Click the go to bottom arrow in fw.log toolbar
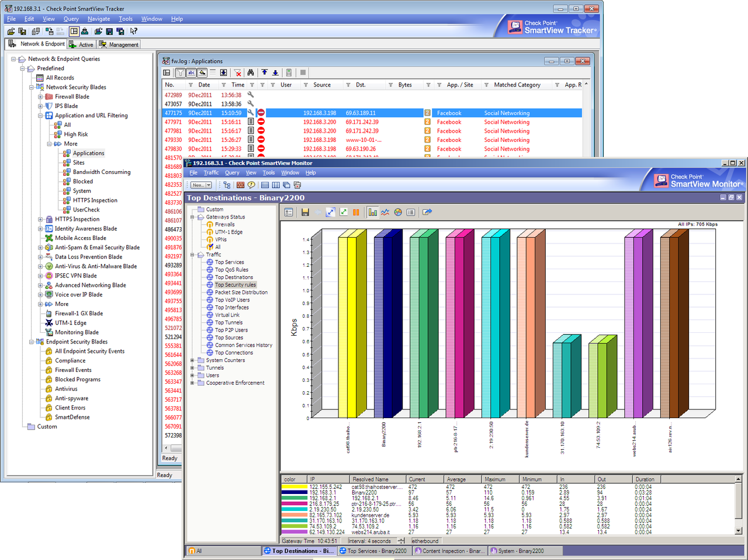748x560 pixels. pyautogui.click(x=275, y=72)
